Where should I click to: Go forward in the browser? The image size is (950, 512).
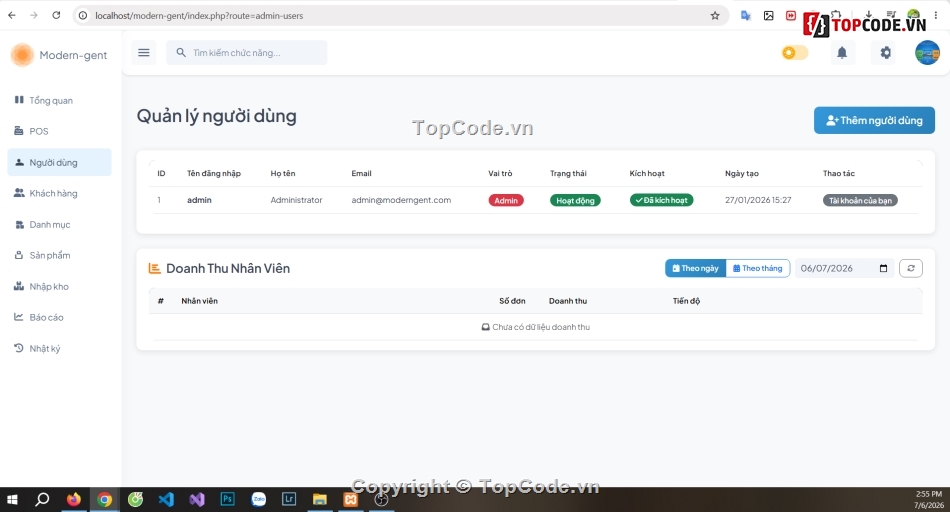[33, 15]
